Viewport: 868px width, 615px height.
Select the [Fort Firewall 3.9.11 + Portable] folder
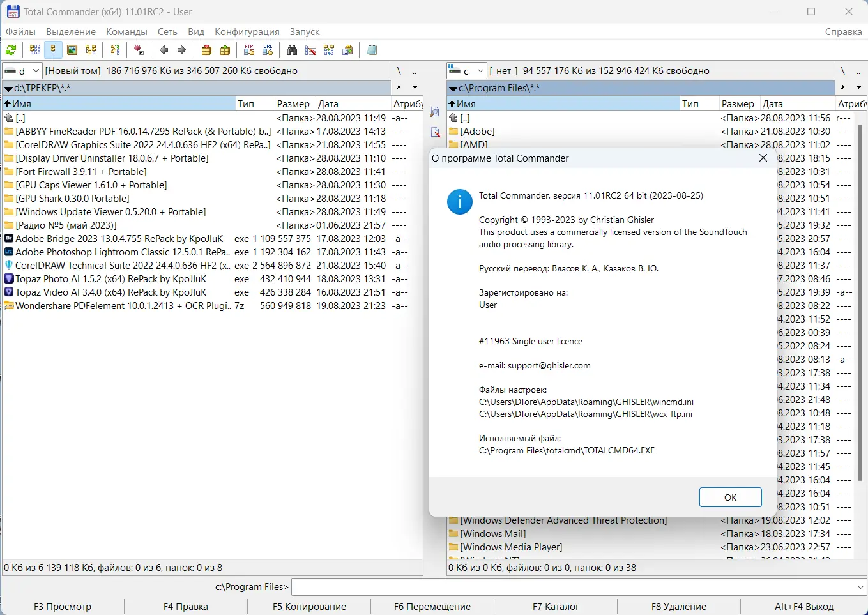[x=81, y=172]
